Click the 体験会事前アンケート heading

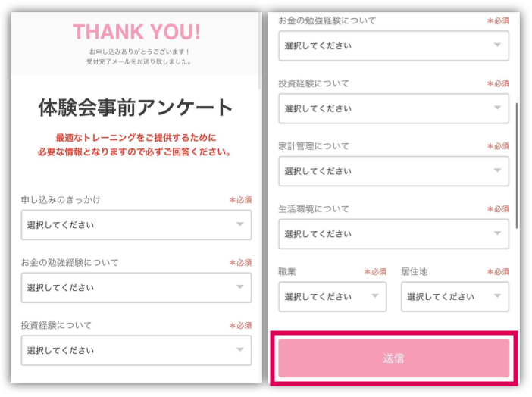tap(136, 108)
